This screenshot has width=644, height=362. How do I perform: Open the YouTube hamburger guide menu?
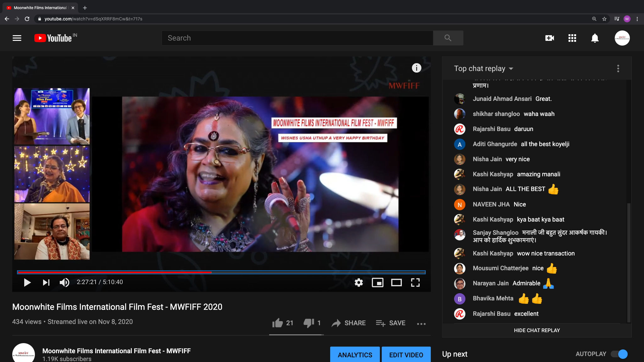[x=17, y=38]
